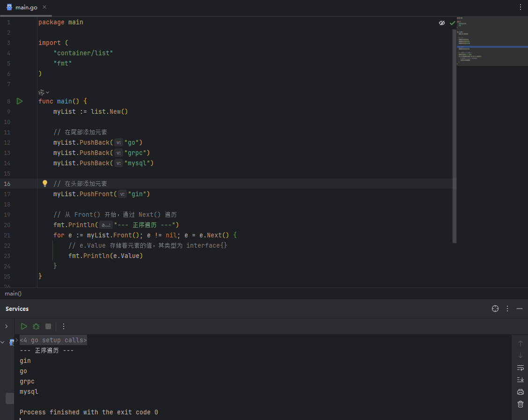Switch to the main.go editor tab
The height and width of the screenshot is (420, 528).
pos(26,7)
